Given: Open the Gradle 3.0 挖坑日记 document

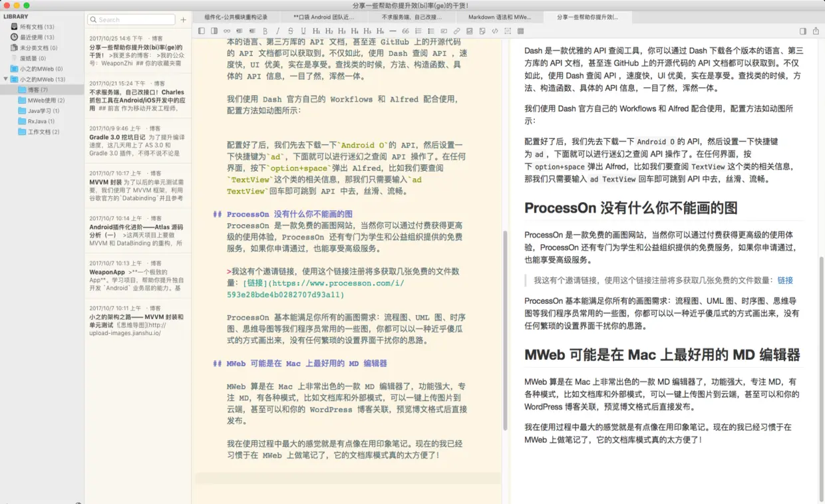Looking at the screenshot, I should coord(138,141).
